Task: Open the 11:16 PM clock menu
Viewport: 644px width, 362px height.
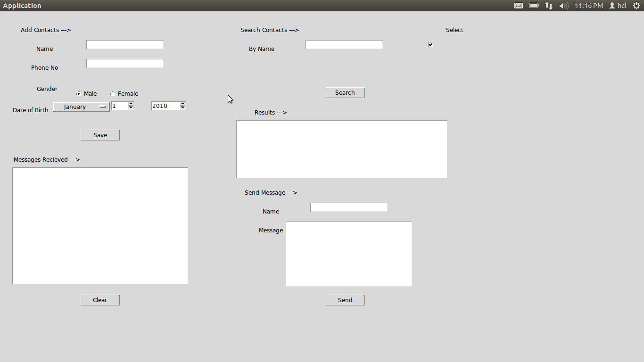Action: (x=589, y=5)
